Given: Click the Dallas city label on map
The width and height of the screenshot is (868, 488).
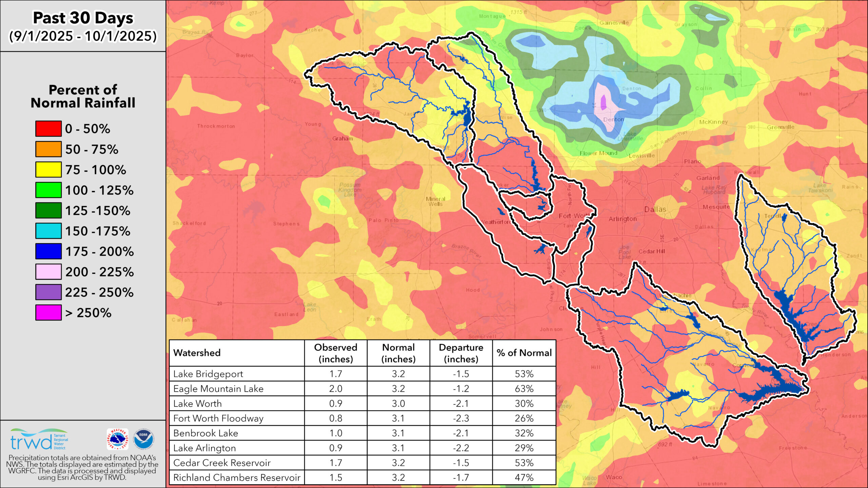Looking at the screenshot, I should click(655, 209).
